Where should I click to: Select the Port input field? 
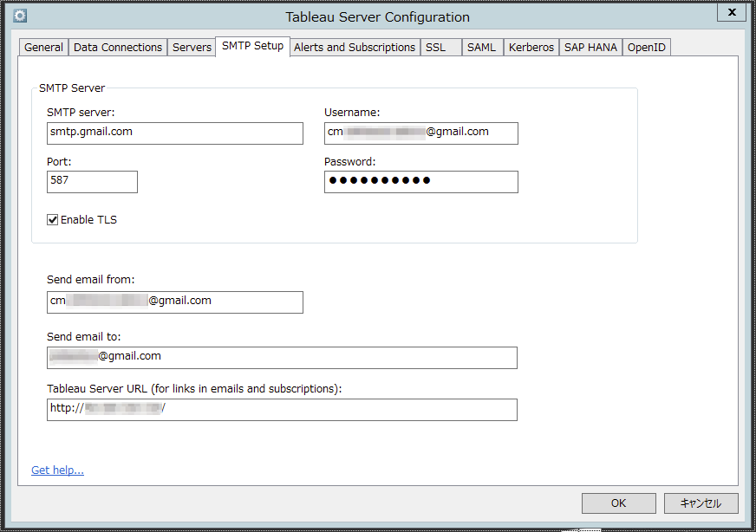click(91, 182)
